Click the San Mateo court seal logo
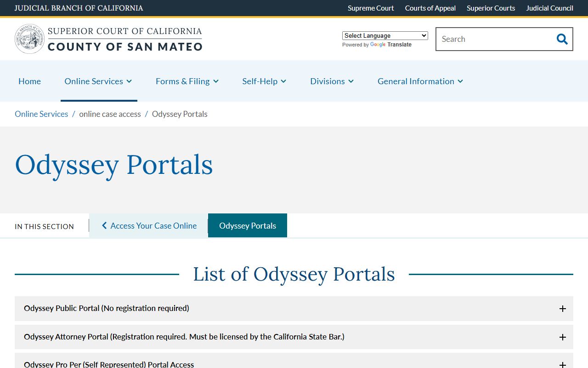This screenshot has width=588, height=368. pos(30,39)
